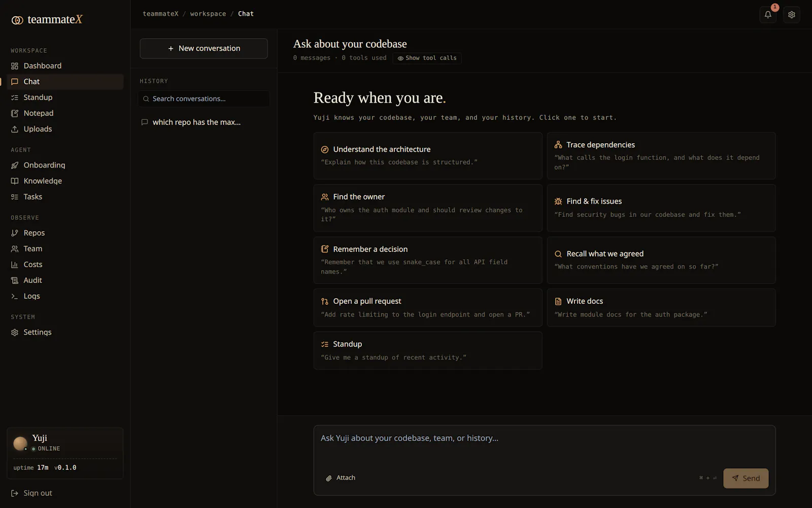
Task: Navigate to Costs
Action: point(65,264)
